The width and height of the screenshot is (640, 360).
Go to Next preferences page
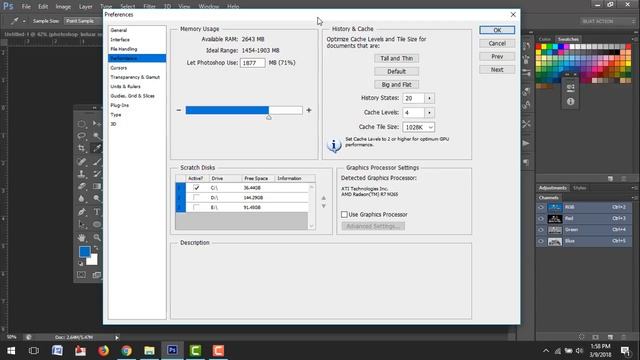[497, 69]
